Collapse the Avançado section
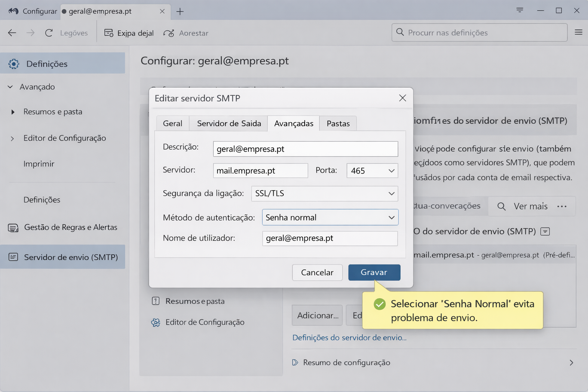This screenshot has width=588, height=392. 10,87
